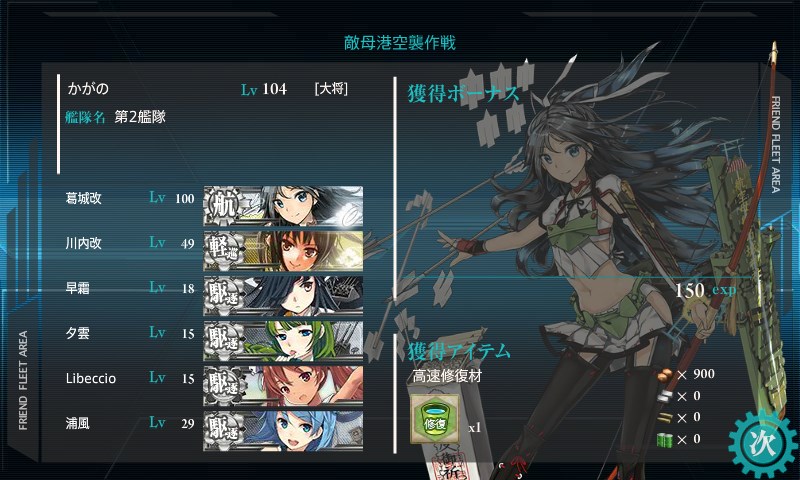The image size is (800, 480).
Task: Click the 敵母港空襲作戦 expedition title
Action: [x=399, y=42]
